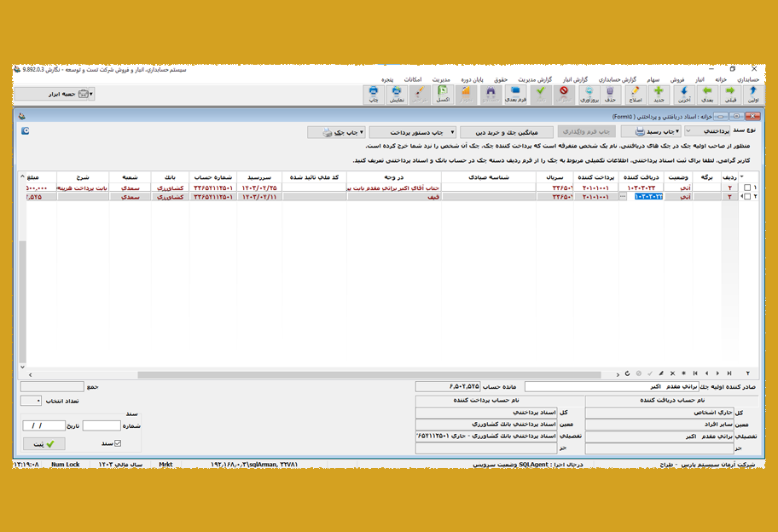The width and height of the screenshot is (778, 532).
Task: Open the انبار menu
Action: [700, 79]
